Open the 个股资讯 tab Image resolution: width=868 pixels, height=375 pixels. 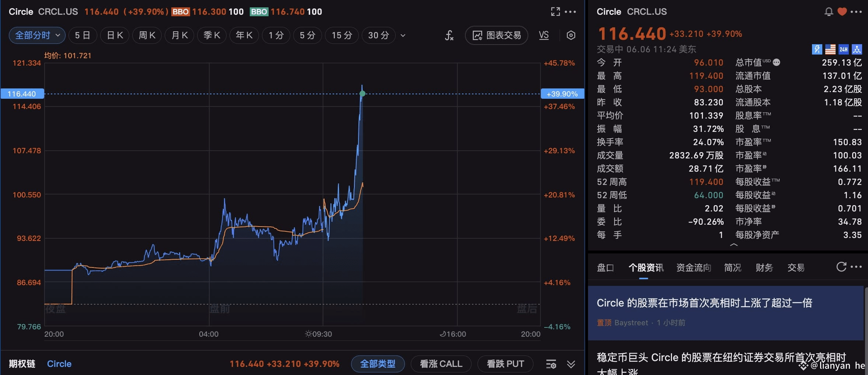(x=646, y=268)
